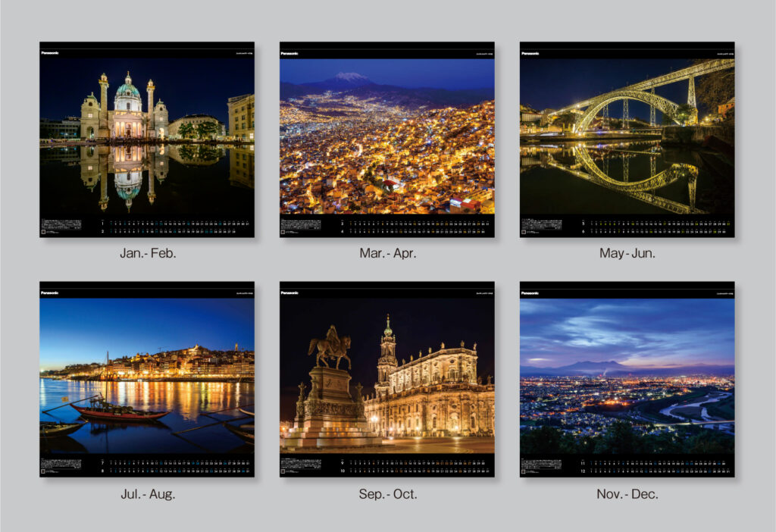Click the date grid under the Nov.-Dec. photo
Viewport: 776px width, 532px height.
click(x=655, y=466)
